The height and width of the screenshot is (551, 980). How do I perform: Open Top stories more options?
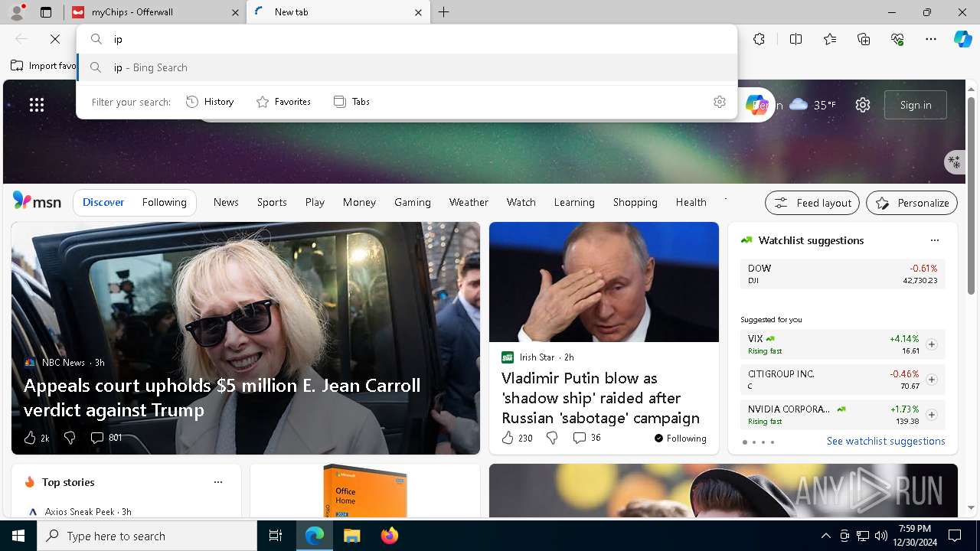click(x=218, y=482)
